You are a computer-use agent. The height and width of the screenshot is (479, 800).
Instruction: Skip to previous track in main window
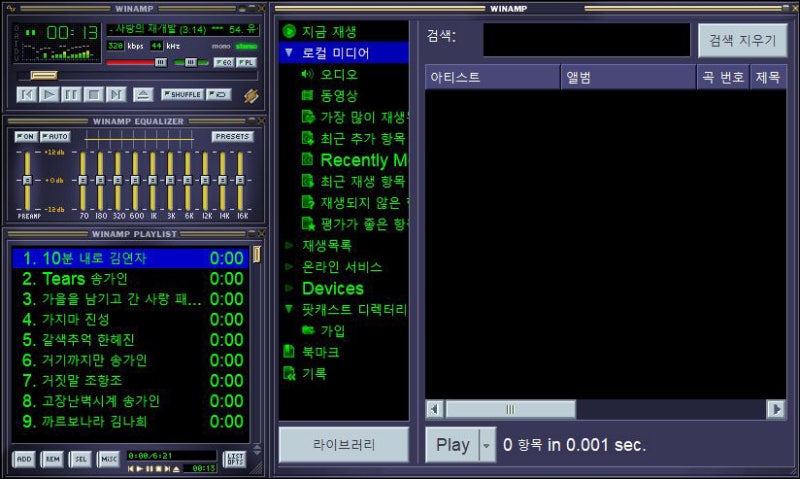(27, 95)
